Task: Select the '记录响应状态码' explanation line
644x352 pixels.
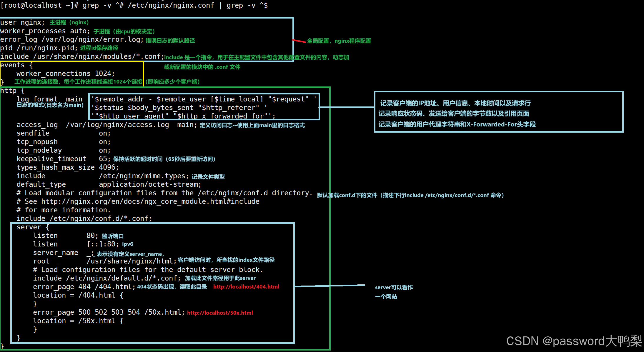Action: pos(454,114)
